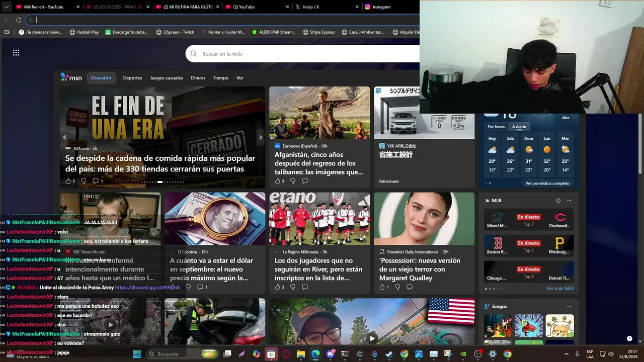Open the Haxball Play bookmark
644x362 pixels.
[84, 32]
